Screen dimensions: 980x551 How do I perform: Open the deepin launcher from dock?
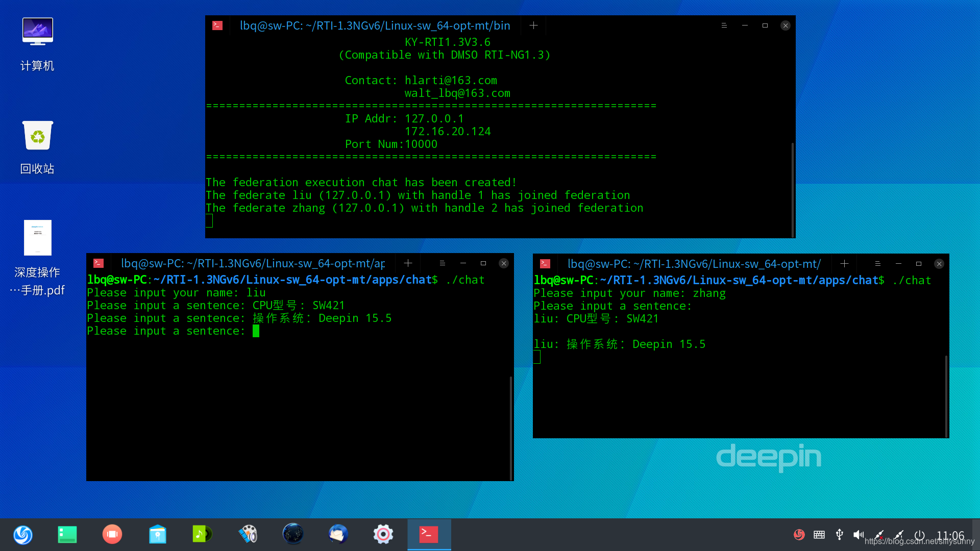point(23,534)
